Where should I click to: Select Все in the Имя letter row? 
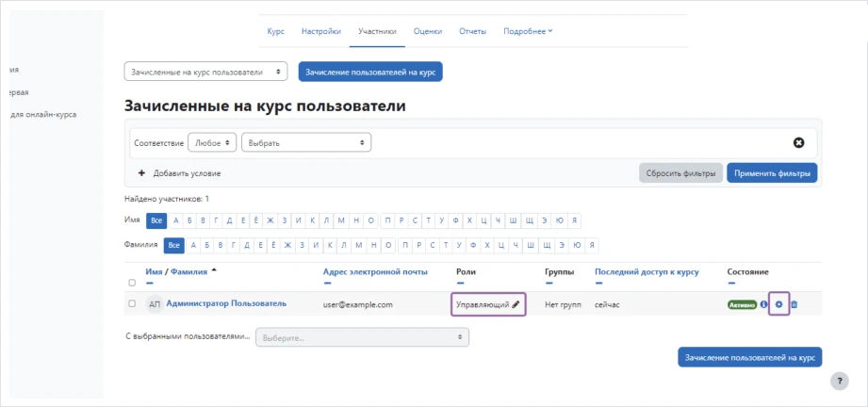pyautogui.click(x=156, y=220)
